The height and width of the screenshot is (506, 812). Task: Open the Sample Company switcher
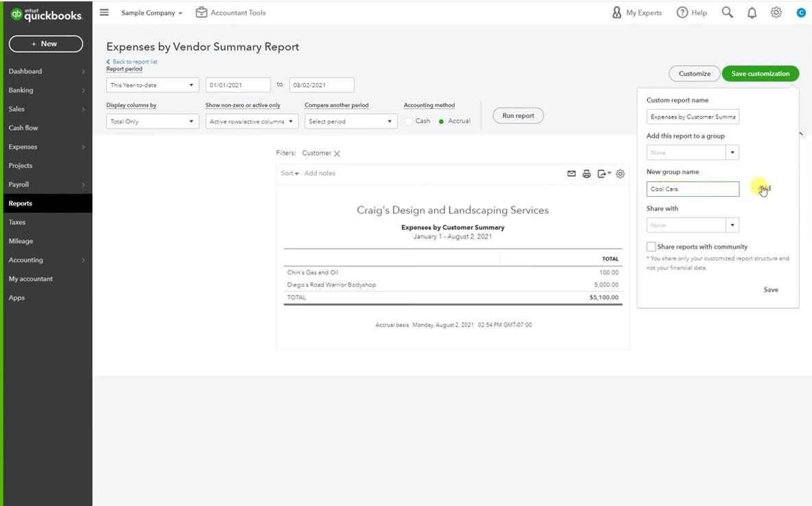pyautogui.click(x=151, y=12)
